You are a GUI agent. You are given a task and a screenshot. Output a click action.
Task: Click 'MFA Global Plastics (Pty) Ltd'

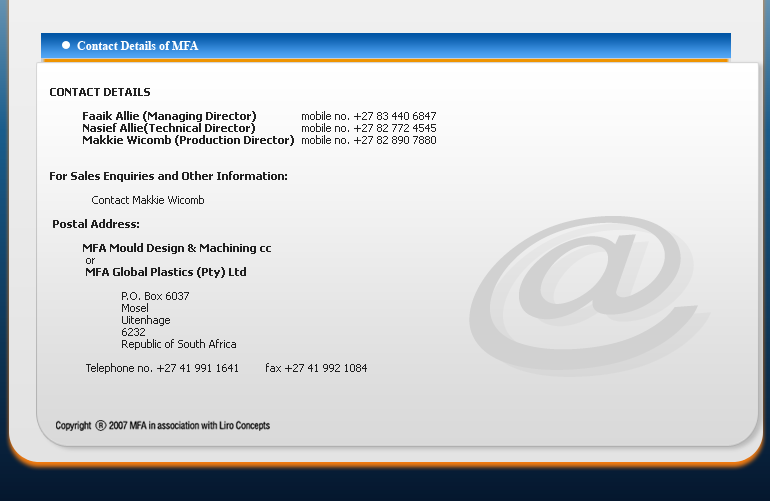pos(165,273)
